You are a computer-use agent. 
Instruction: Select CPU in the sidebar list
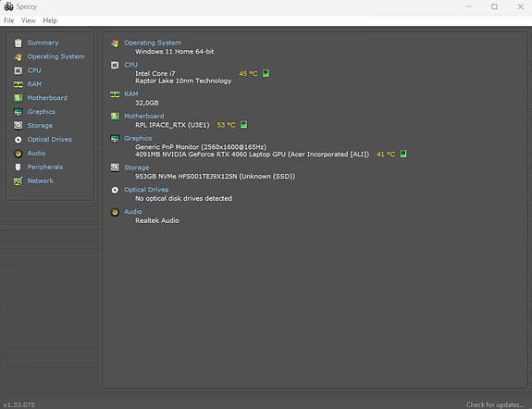click(34, 70)
